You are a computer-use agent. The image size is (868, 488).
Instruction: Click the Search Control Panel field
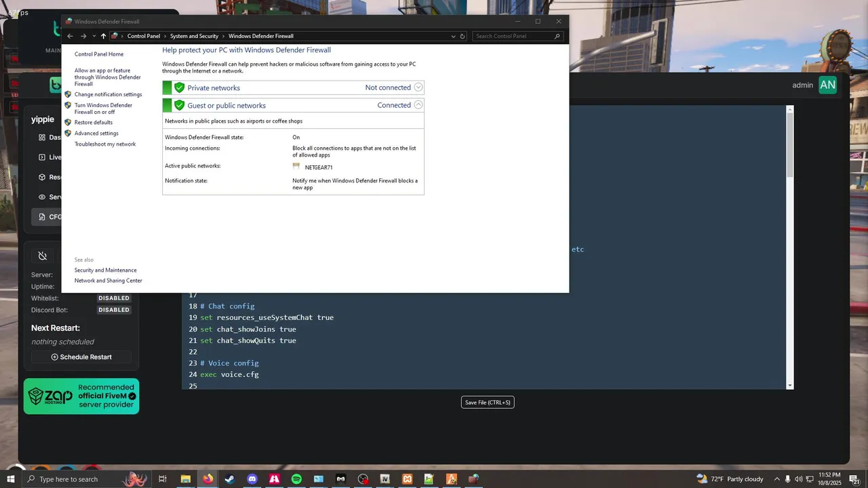click(x=518, y=36)
